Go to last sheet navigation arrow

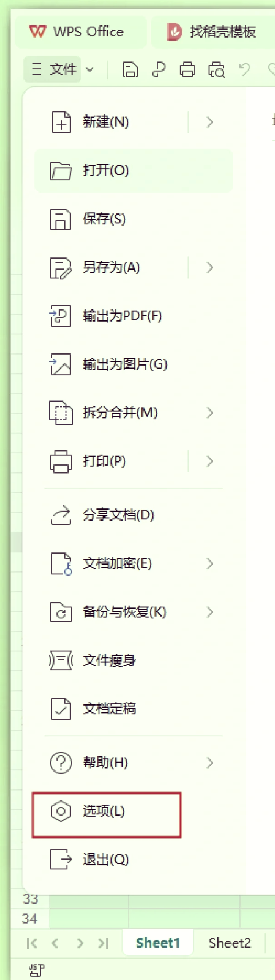104,943
